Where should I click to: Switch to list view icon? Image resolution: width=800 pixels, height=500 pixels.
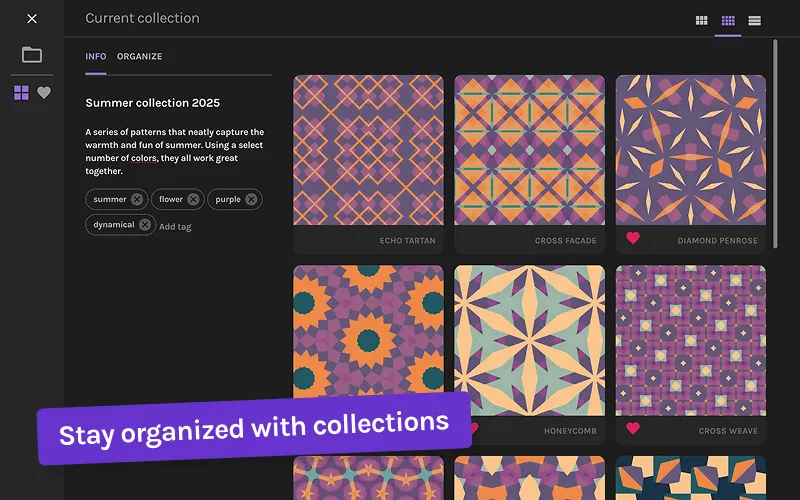click(755, 20)
